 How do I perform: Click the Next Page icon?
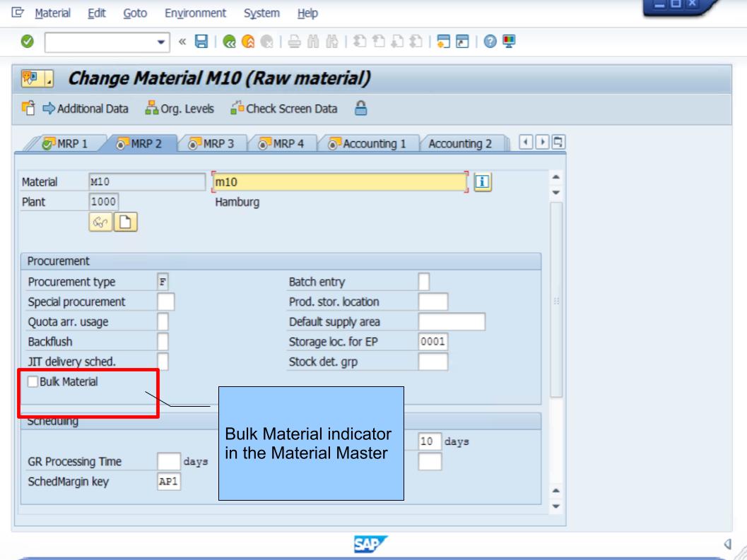(397, 42)
